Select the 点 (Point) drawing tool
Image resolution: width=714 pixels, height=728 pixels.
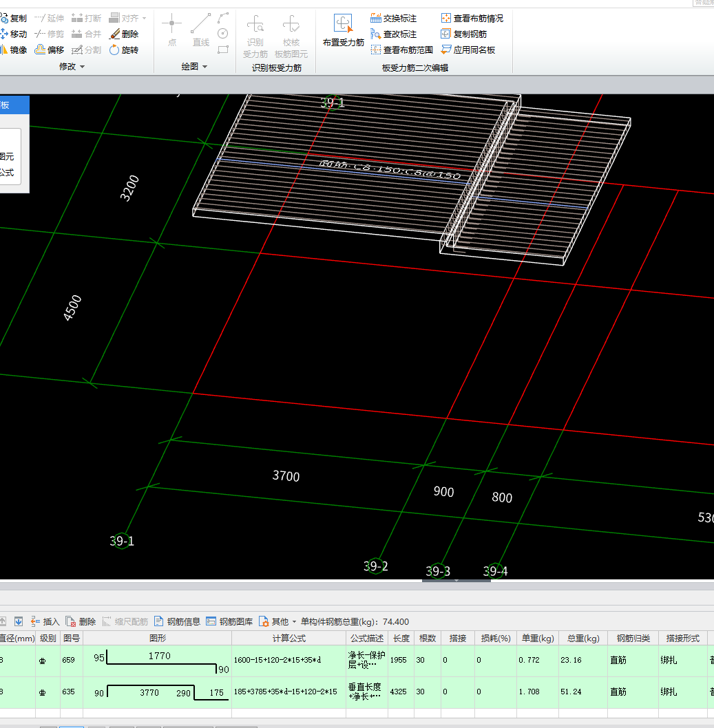pos(172,30)
